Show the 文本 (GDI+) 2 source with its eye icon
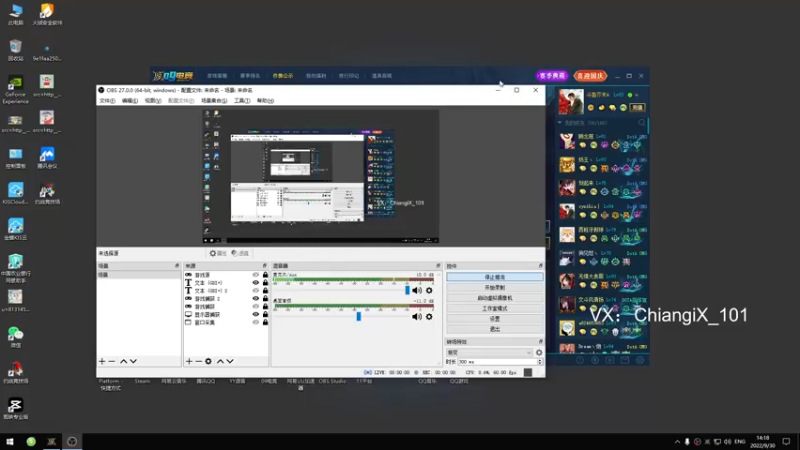 coord(256,291)
